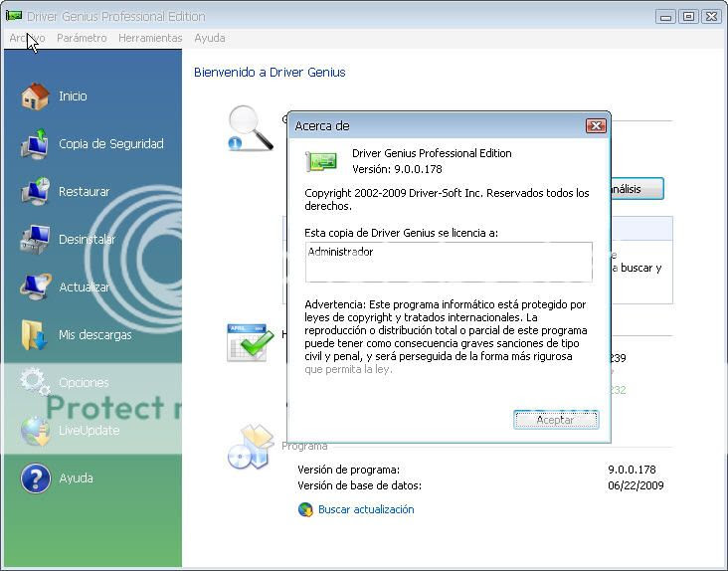Click the calendar checkmark history icon

tap(250, 342)
